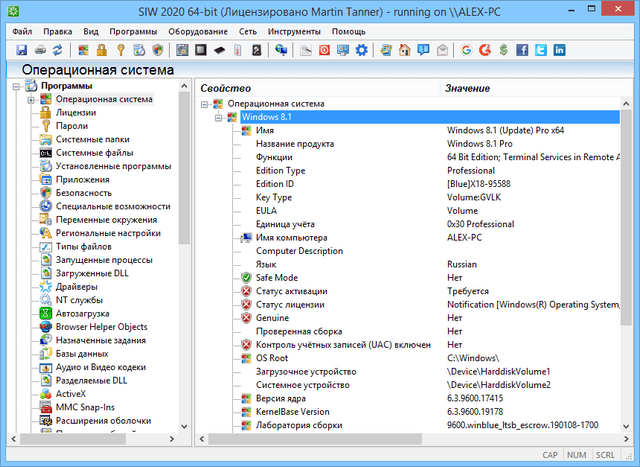Expand the Операционная система sidebar node
The width and height of the screenshot is (640, 467).
(32, 100)
